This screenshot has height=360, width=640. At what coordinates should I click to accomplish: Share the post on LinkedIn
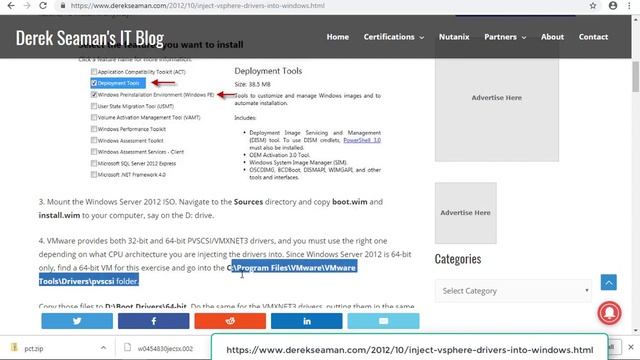pos(307,321)
